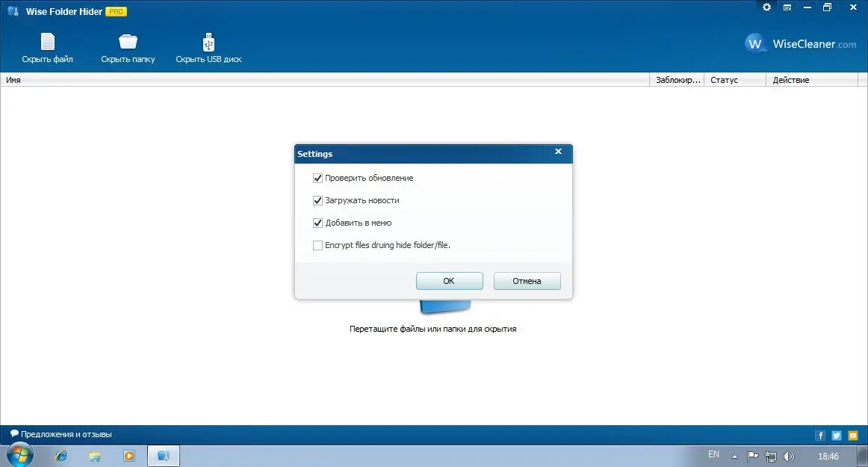Viewport: 868px width, 467px height.
Task: Click the Скрыть файл toolbar icon
Action: [48, 42]
